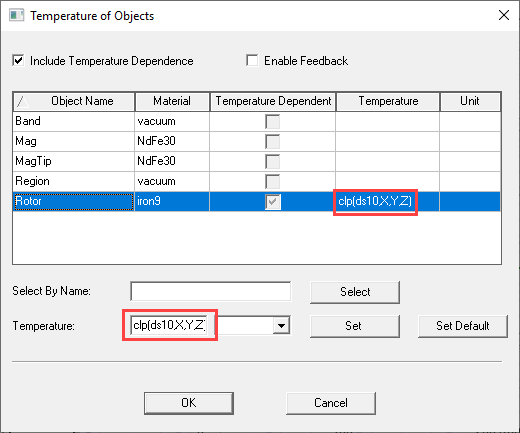Check Temperature Dependent box for Mag row
The image size is (520, 433).
pyautogui.click(x=273, y=141)
